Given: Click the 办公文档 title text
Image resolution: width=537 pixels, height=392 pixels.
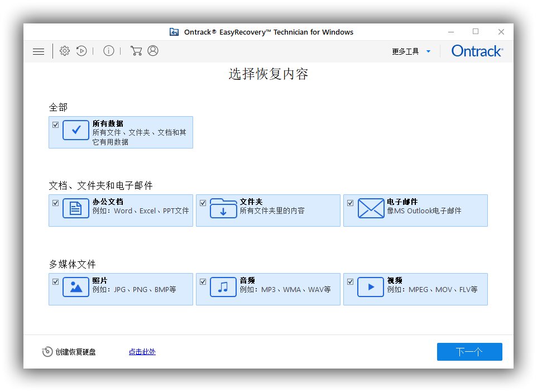Looking at the screenshot, I should click(x=108, y=202).
